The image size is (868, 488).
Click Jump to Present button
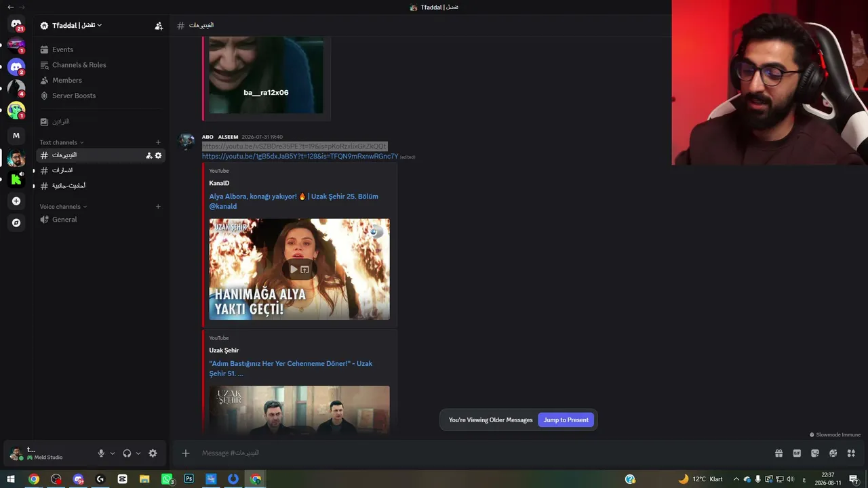coord(566,420)
